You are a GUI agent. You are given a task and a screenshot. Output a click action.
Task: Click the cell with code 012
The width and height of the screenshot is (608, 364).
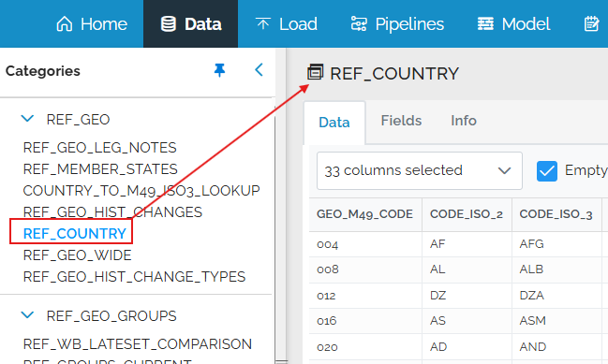coord(364,296)
